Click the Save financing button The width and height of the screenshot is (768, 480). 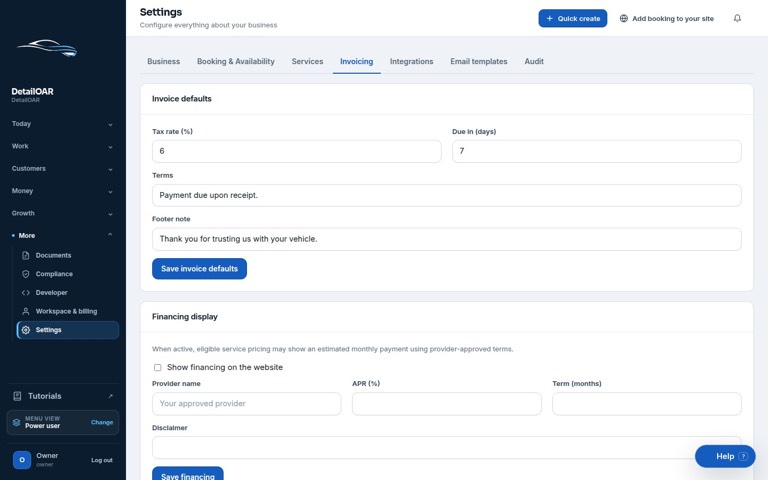coord(188,474)
